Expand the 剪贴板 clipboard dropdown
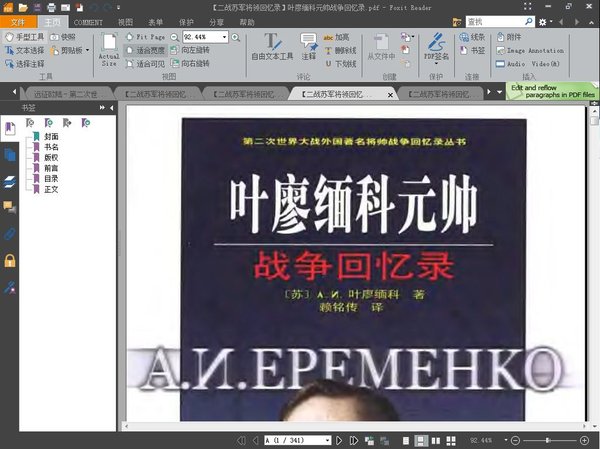This screenshot has width=600, height=449. 87,49
